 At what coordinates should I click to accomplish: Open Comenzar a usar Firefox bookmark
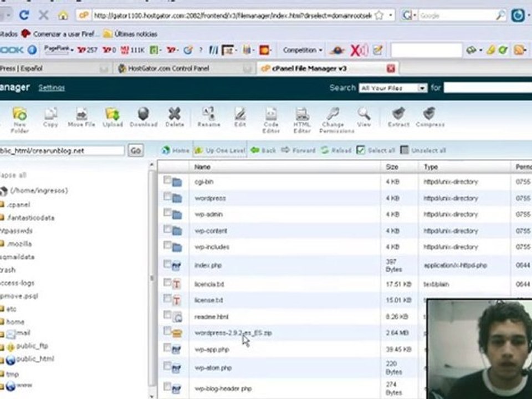coord(60,34)
